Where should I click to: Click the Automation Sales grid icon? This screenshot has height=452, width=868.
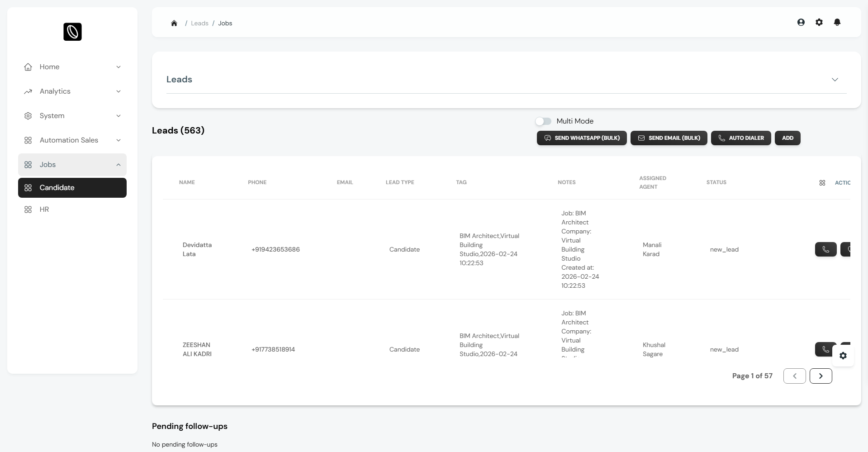[x=28, y=140]
